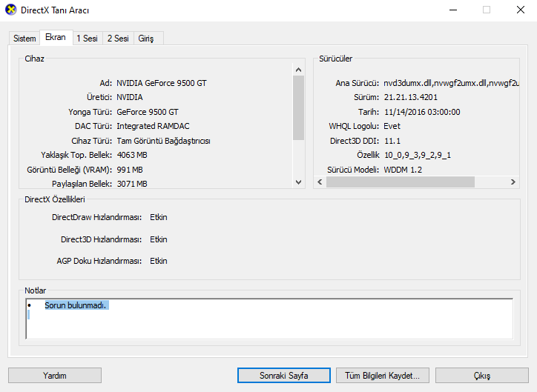This screenshot has height=392, width=537.
Task: Click the 'Yaklaşık Top. Bellek:' label
Action: click(x=76, y=156)
